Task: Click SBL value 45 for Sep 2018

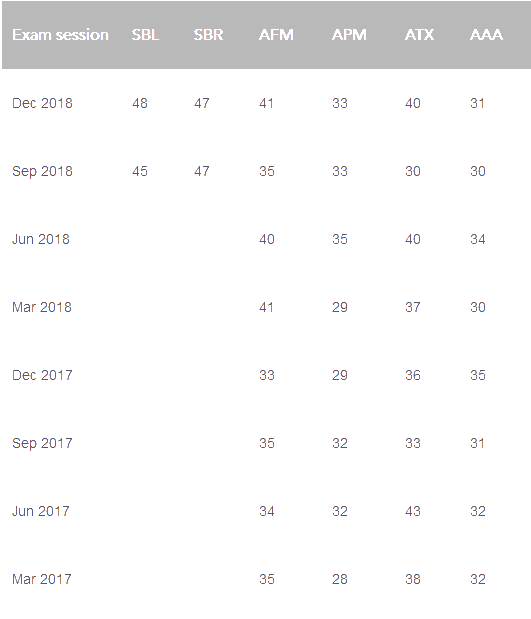Action: click(140, 171)
